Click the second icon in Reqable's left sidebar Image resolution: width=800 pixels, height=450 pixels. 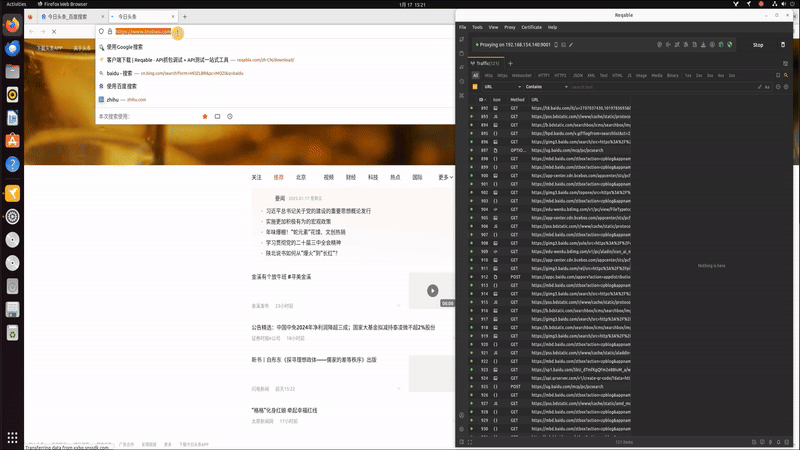(462, 54)
